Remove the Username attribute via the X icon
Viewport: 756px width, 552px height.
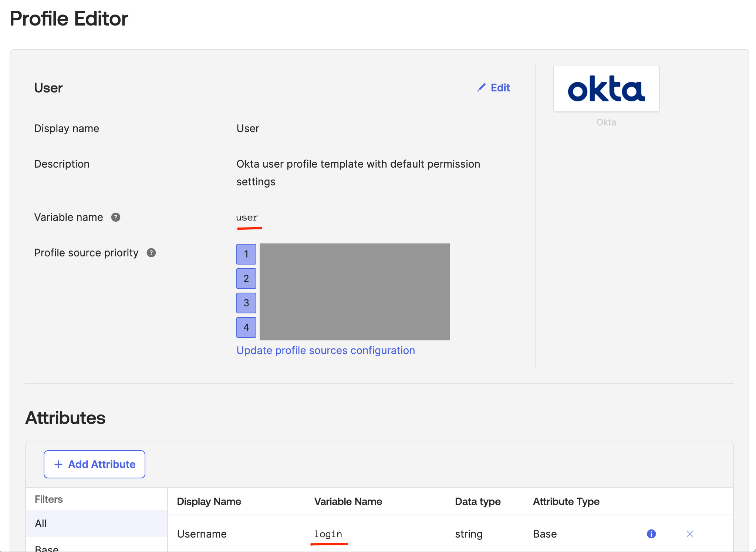pyautogui.click(x=690, y=534)
